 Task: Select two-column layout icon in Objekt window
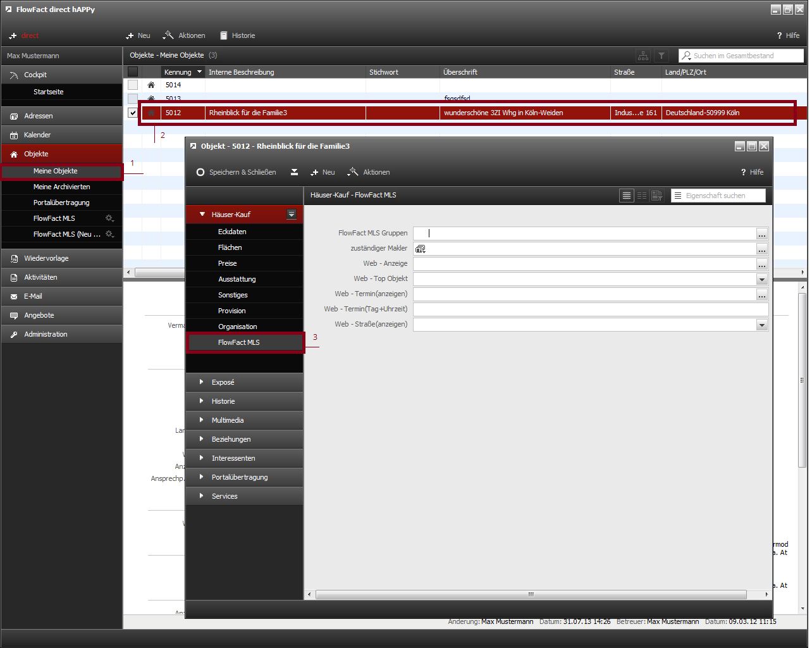[642, 196]
